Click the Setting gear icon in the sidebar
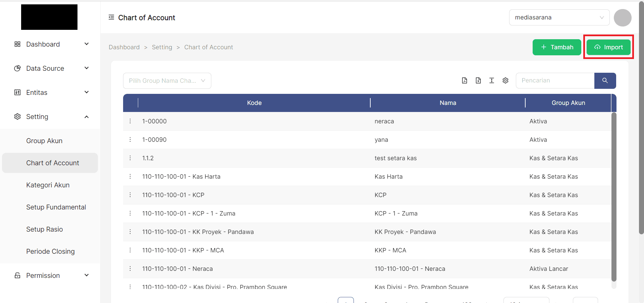Screen dimensions: 644x303 pos(17,116)
